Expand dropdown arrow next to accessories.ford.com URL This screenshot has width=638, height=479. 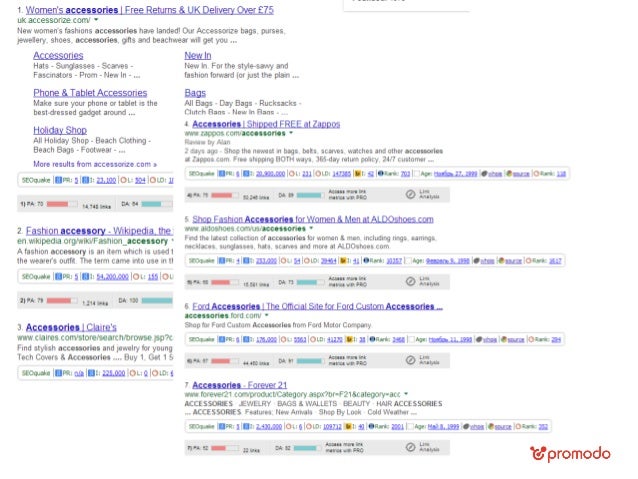coord(267,315)
